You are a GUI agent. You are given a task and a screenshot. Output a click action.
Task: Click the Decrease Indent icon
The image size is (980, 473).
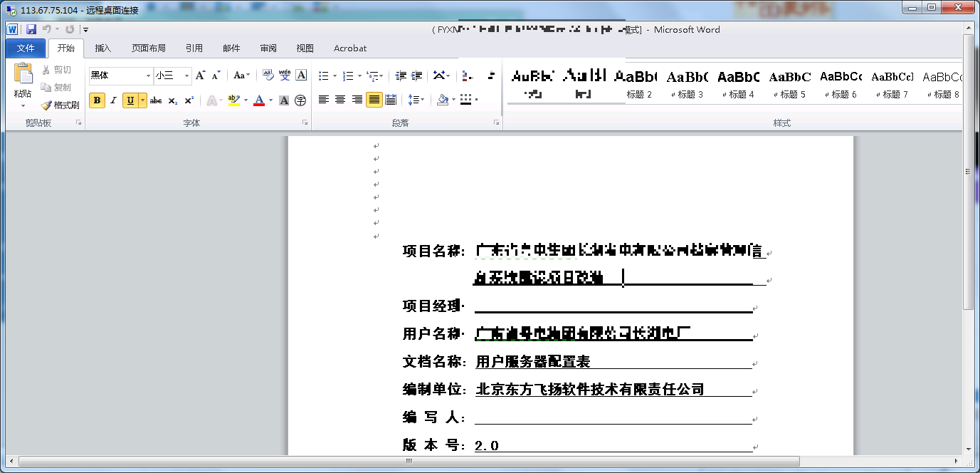(401, 76)
